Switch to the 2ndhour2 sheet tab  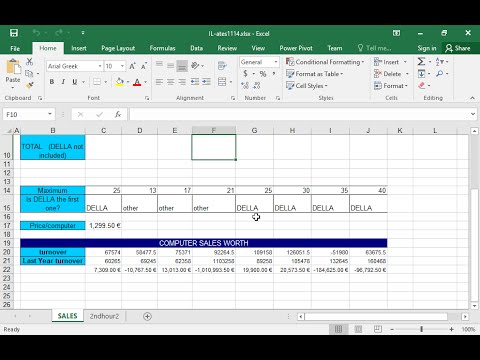[104, 316]
